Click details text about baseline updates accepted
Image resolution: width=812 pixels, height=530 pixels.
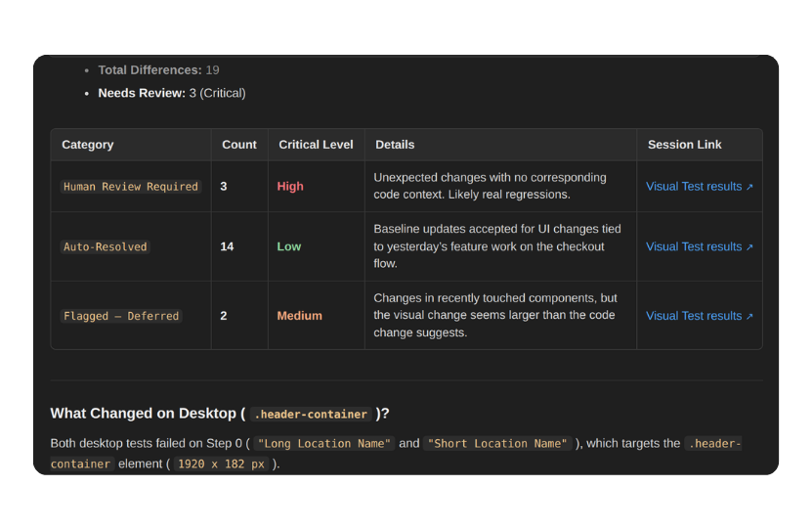pos(497,246)
